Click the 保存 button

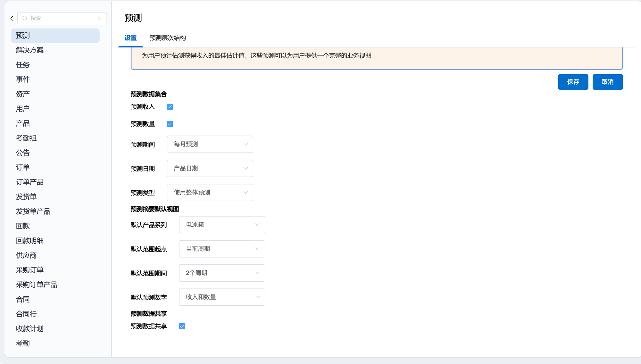point(573,82)
